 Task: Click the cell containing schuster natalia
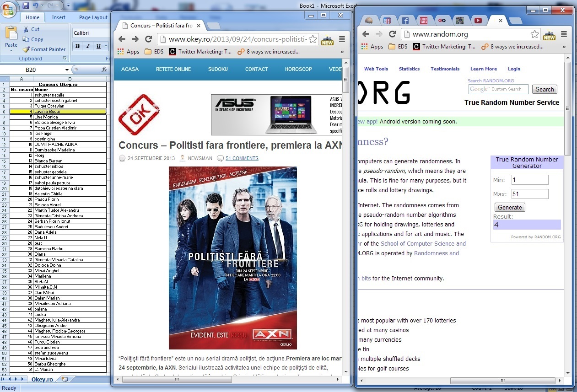70,95
